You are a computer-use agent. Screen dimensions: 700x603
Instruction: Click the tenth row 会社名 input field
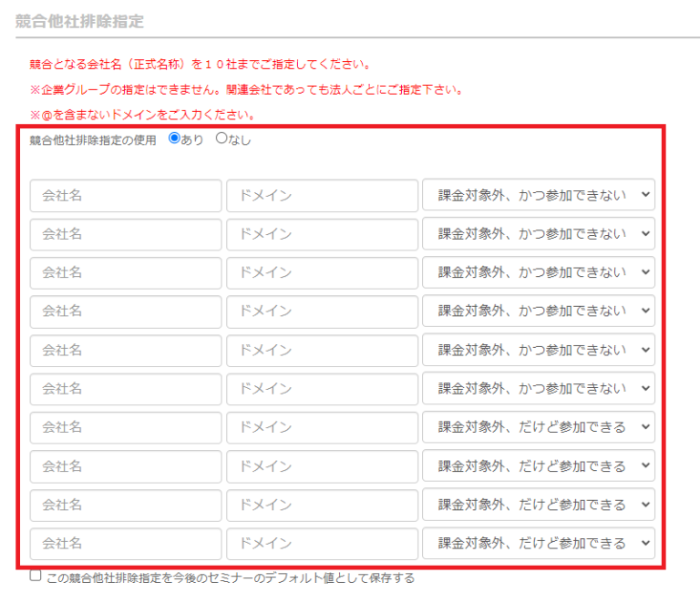pos(126,544)
